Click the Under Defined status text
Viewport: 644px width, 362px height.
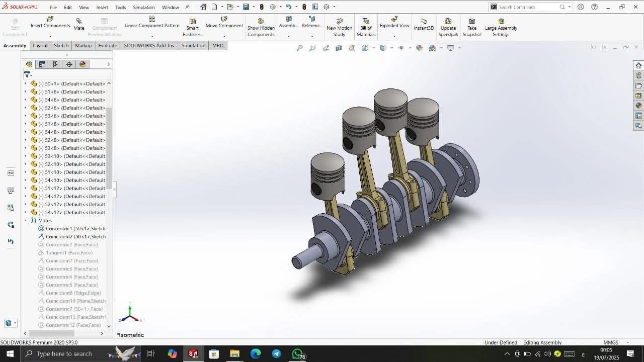coord(501,342)
